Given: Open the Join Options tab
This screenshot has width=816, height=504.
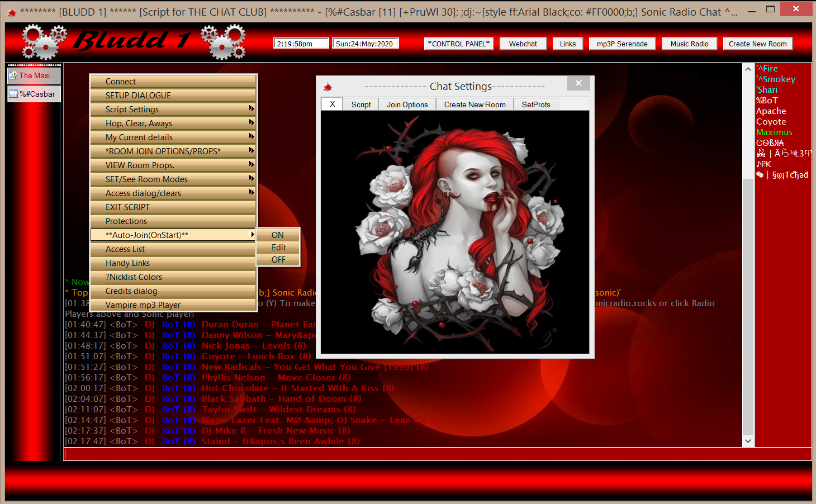Looking at the screenshot, I should 407,104.
